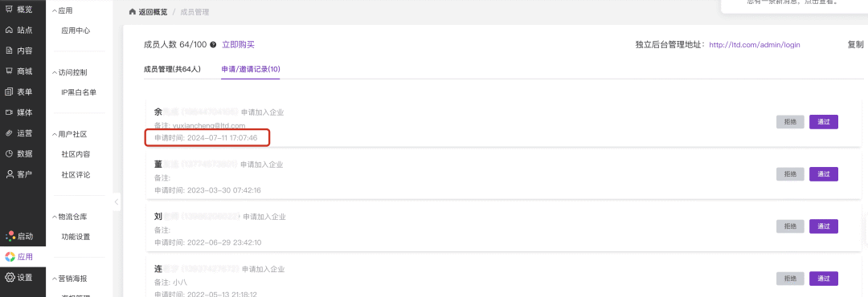This screenshot has width=868, height=297.
Task: Select the 申请/邀请记录(10) tab
Action: (x=251, y=69)
